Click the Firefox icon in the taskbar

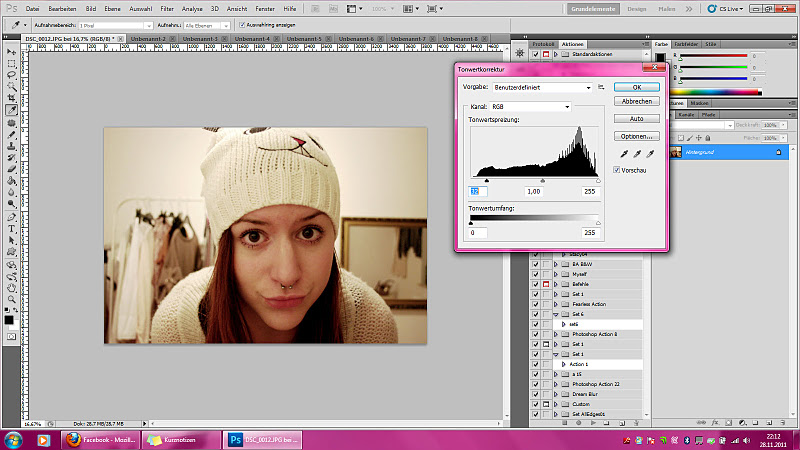72,439
